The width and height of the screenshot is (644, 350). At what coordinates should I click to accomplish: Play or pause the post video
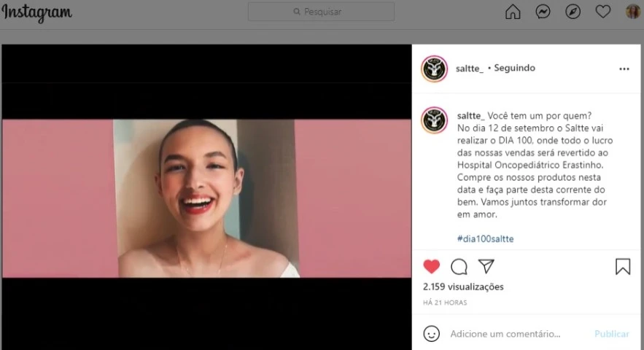[206, 198]
